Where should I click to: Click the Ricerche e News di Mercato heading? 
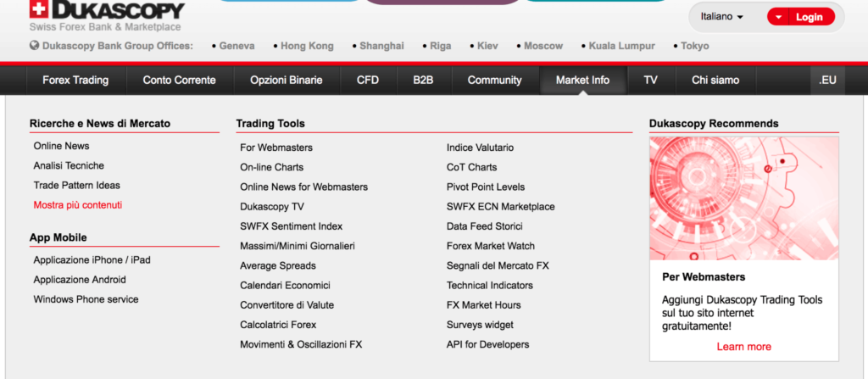pos(100,124)
